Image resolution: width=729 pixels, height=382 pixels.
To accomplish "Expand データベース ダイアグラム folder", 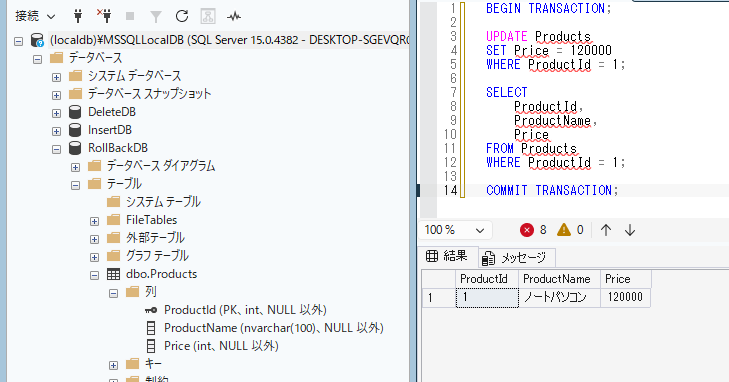I will 75,167.
